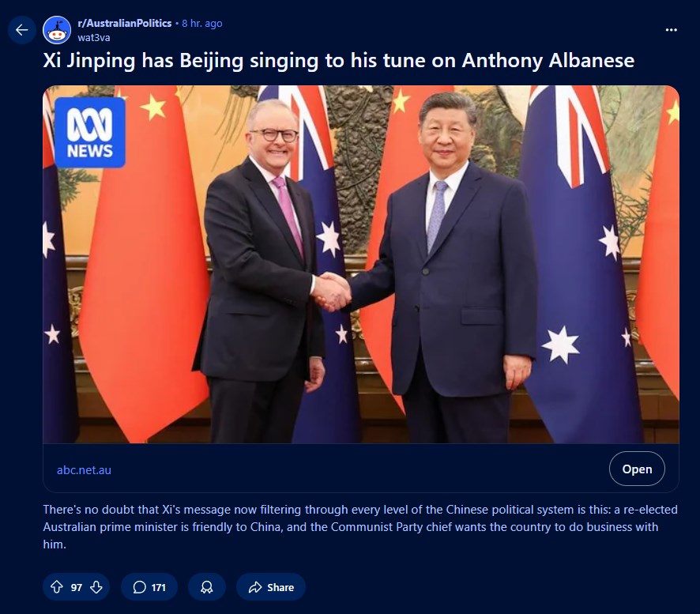700x614 pixels.
Task: Click the Share button label
Action: tap(280, 587)
